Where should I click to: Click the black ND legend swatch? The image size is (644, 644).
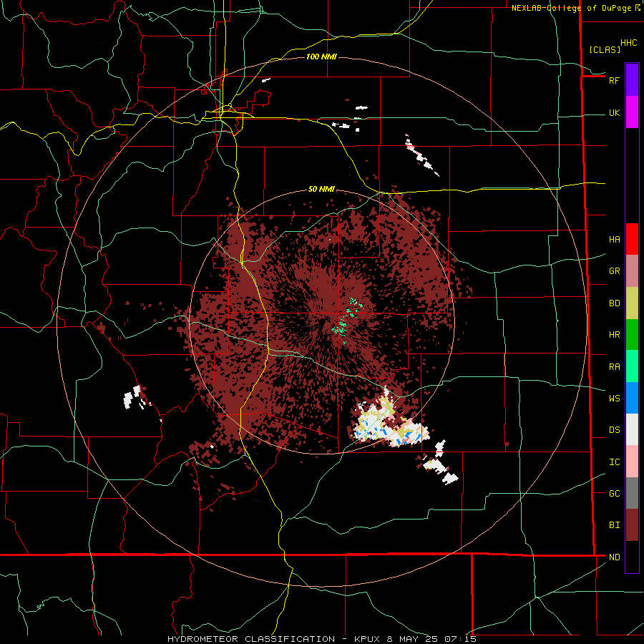pyautogui.click(x=632, y=557)
